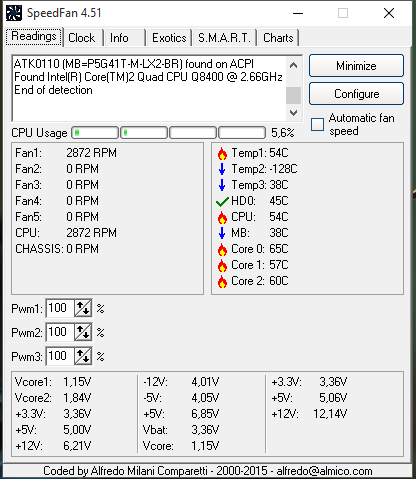Viewport: 416px width, 479px height.
Task: Click the log scrollbar up arrow
Action: [x=293, y=65]
